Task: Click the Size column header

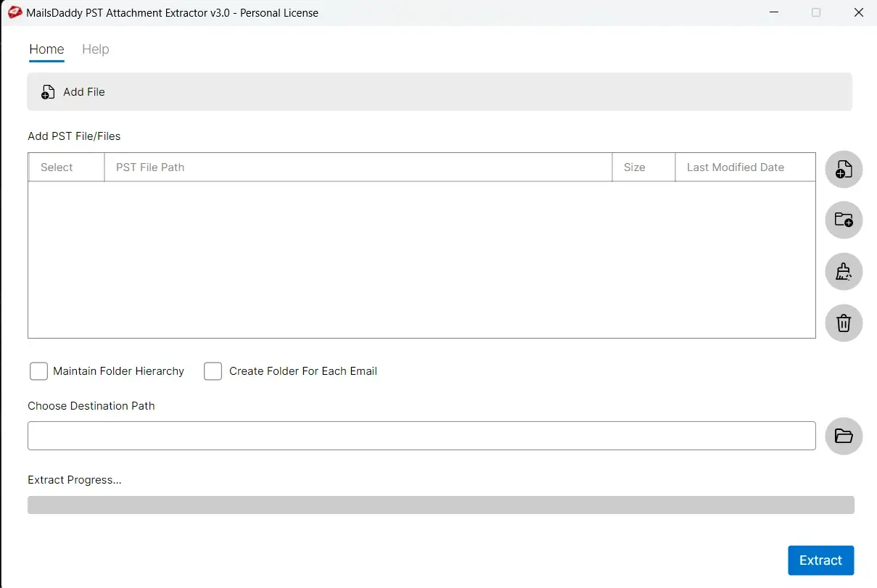Action: coord(643,167)
